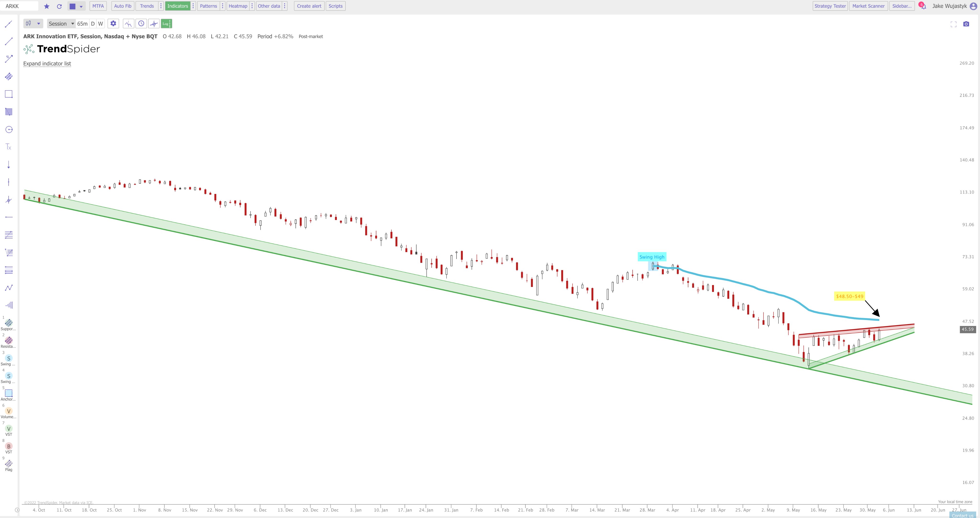The height and width of the screenshot is (518, 980).
Task: Add ARKK to favorites with star icon
Action: tap(47, 6)
